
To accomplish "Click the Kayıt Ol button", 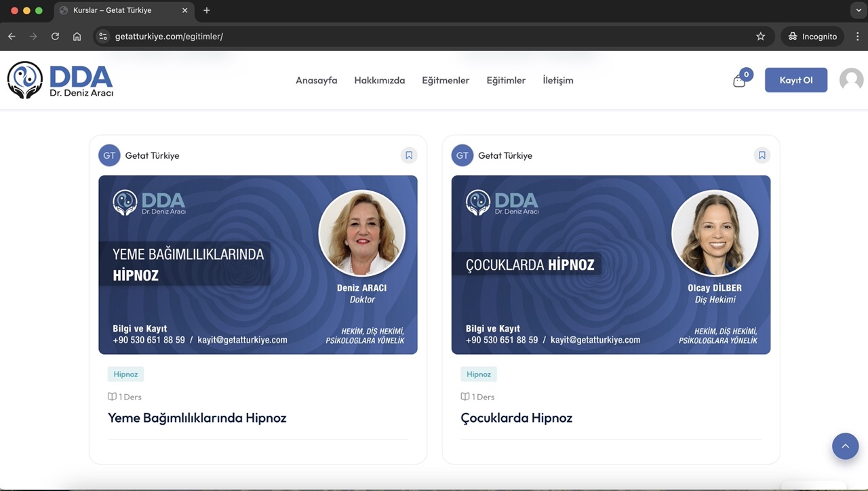I will tap(795, 80).
